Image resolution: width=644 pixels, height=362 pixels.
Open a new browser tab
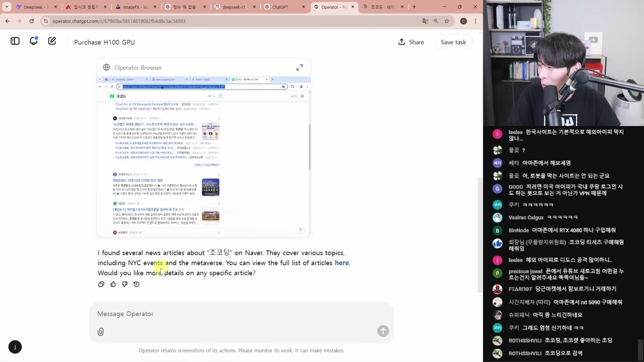point(414,7)
